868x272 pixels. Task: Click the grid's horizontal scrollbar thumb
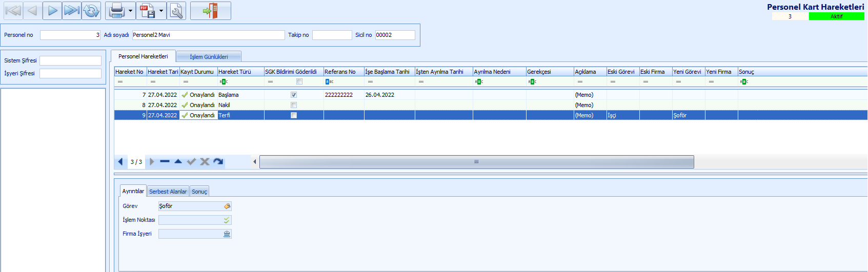476,162
